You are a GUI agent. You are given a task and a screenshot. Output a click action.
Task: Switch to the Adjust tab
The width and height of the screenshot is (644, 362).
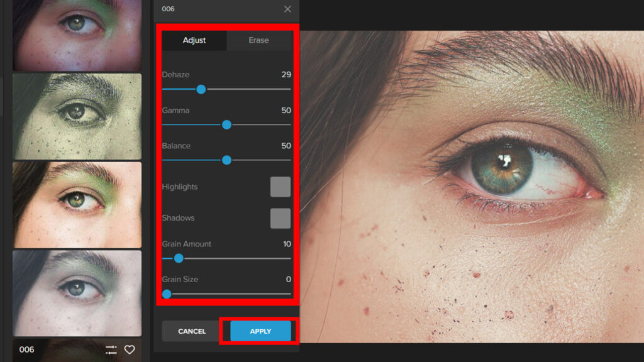[194, 40]
